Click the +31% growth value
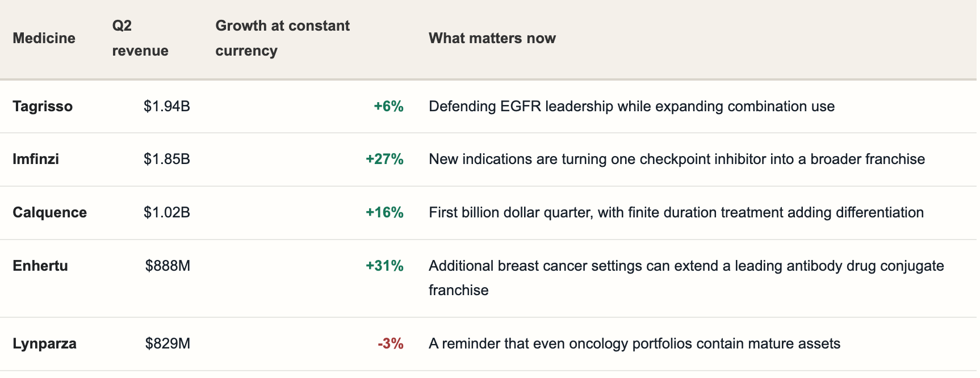This screenshot has height=378, width=980. [x=384, y=266]
